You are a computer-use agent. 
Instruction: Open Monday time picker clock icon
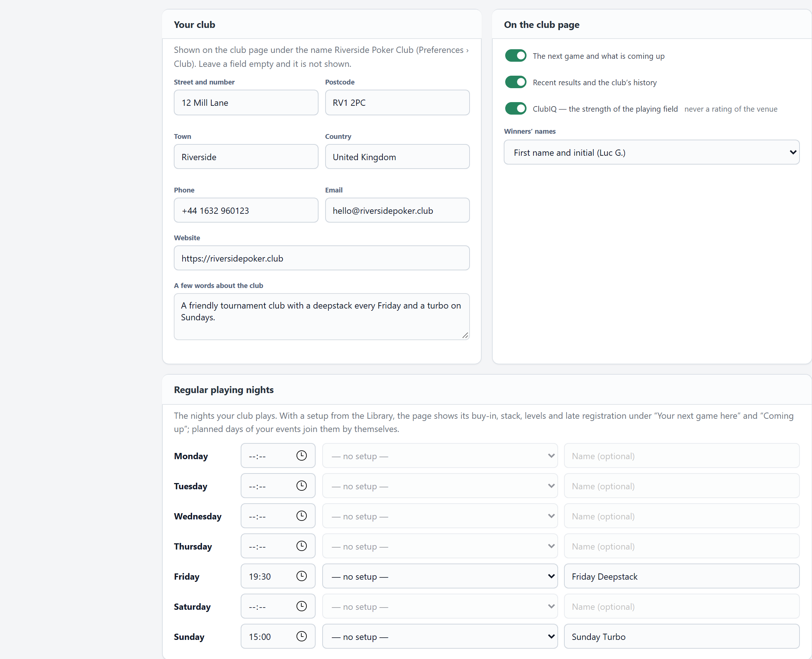(x=301, y=455)
